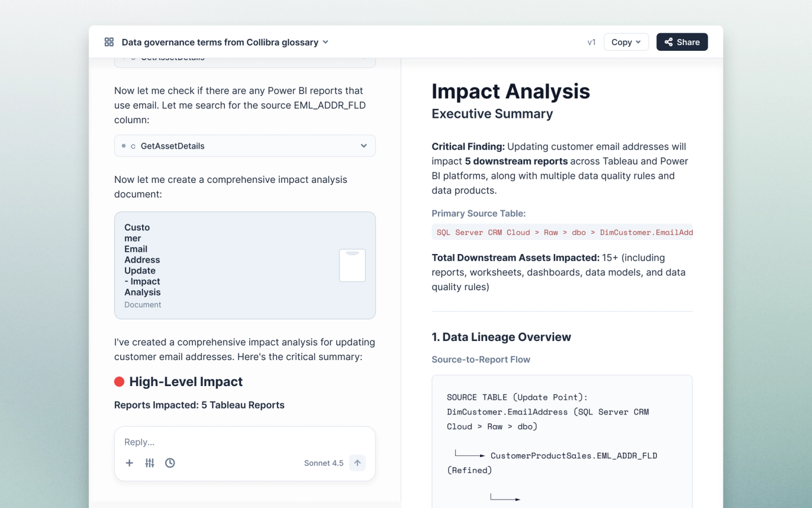Click the Share button

[682, 42]
